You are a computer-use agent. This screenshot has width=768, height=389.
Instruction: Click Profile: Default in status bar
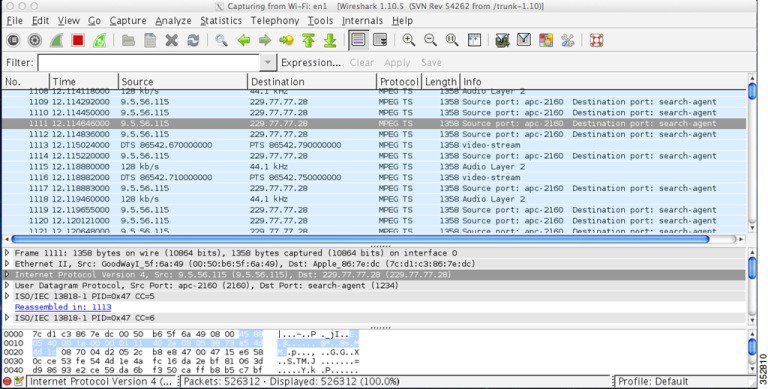coord(653,382)
